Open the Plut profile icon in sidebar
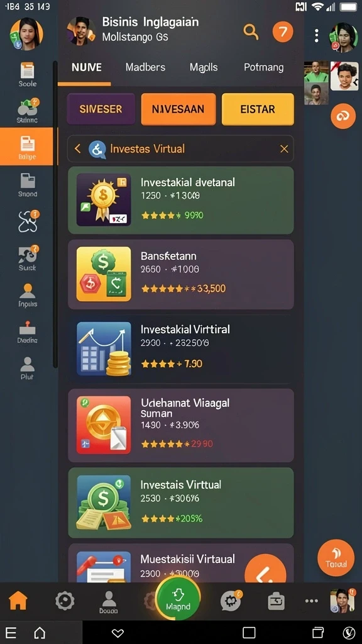 point(27,368)
